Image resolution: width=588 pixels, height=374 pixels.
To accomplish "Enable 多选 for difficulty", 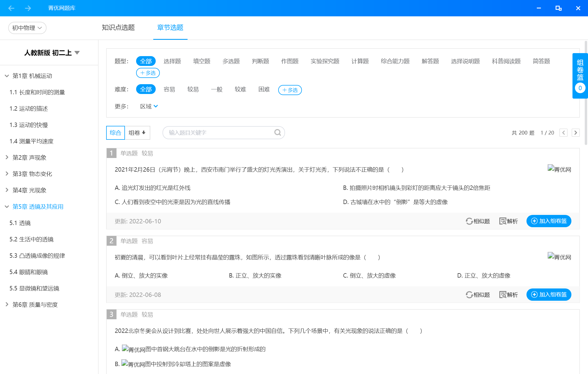I will click(290, 90).
